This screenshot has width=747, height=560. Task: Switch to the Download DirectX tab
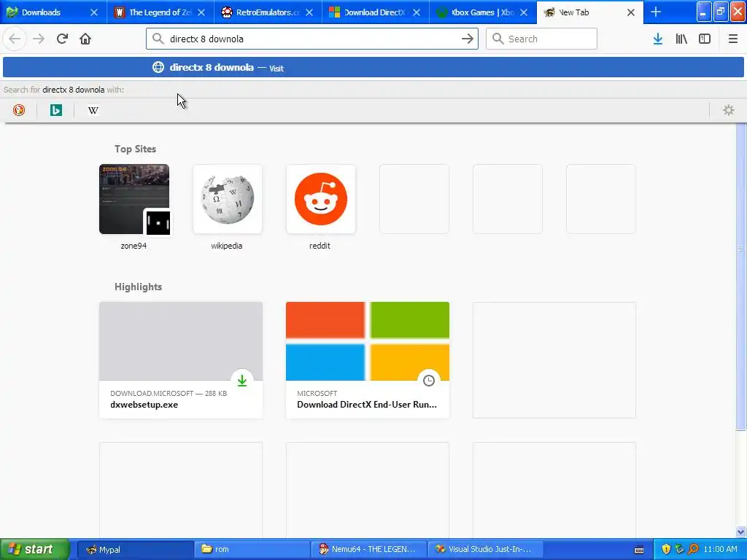[x=375, y=12]
